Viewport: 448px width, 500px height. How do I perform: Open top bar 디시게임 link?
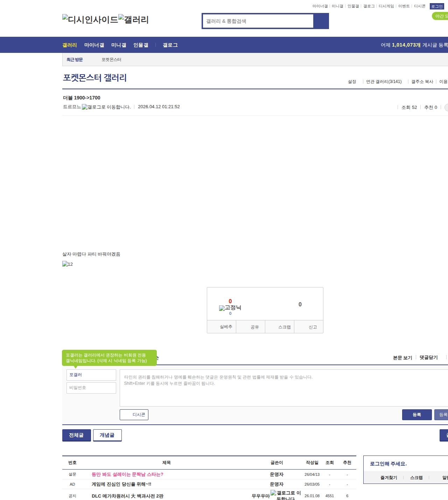point(386,6)
